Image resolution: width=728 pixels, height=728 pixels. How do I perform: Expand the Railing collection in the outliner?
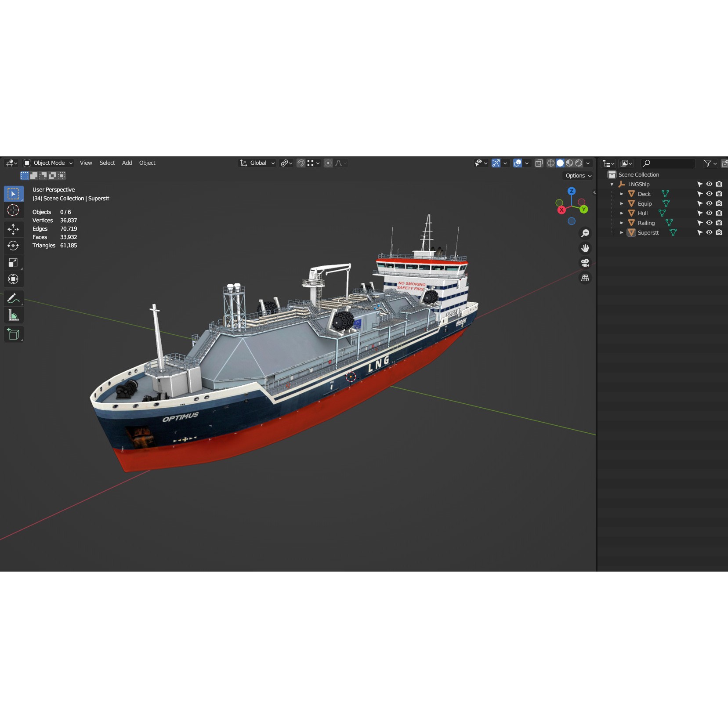click(x=621, y=223)
